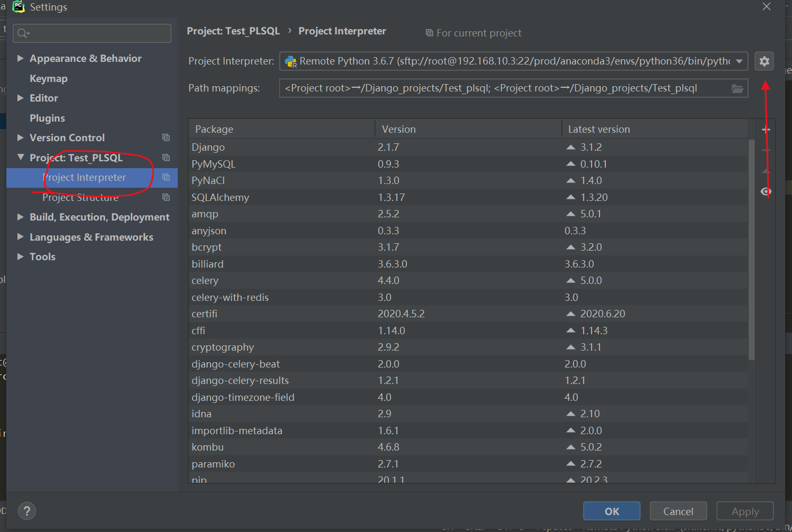Expand Build, Execution, Deployment section
The image size is (792, 532).
tap(20, 217)
